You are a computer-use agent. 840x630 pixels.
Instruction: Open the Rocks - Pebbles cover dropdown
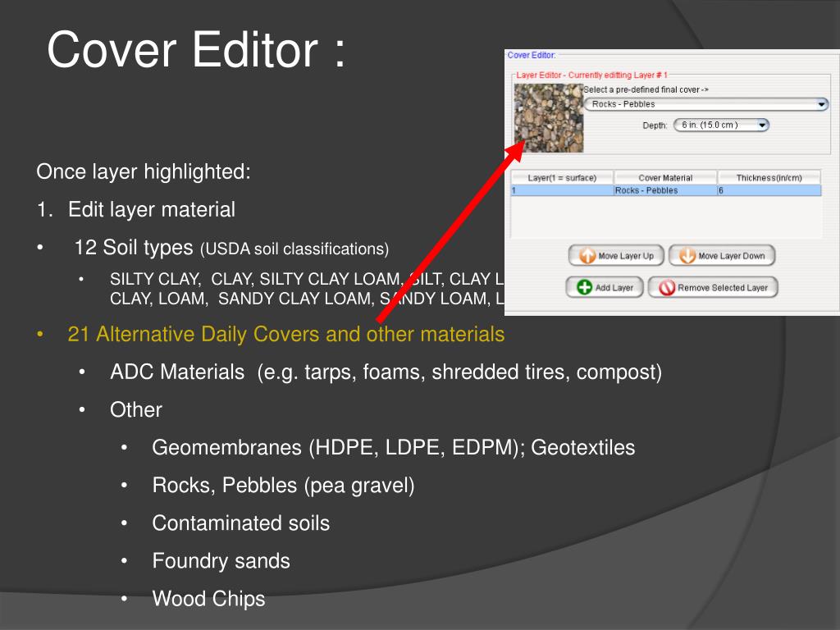click(x=706, y=104)
